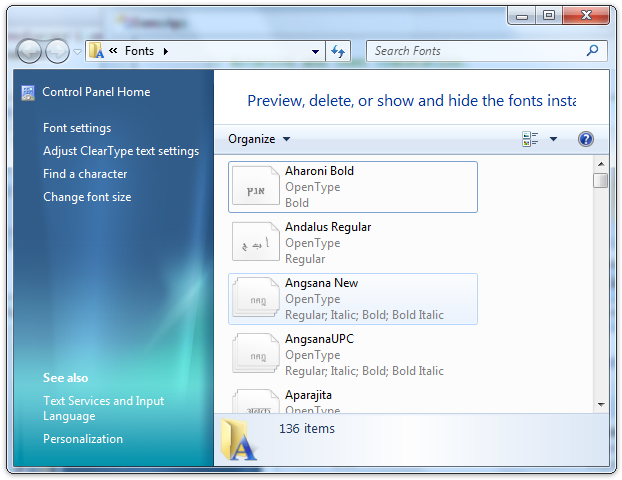Click the Back navigation arrow button
This screenshot has width=622, height=480.
(x=30, y=51)
